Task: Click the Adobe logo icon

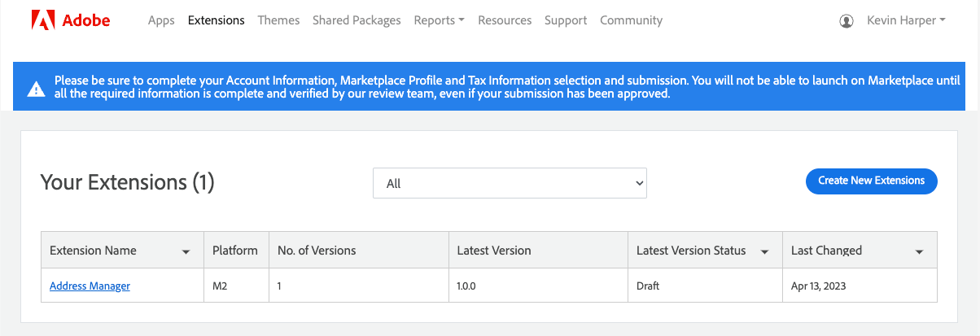Action: coord(42,20)
